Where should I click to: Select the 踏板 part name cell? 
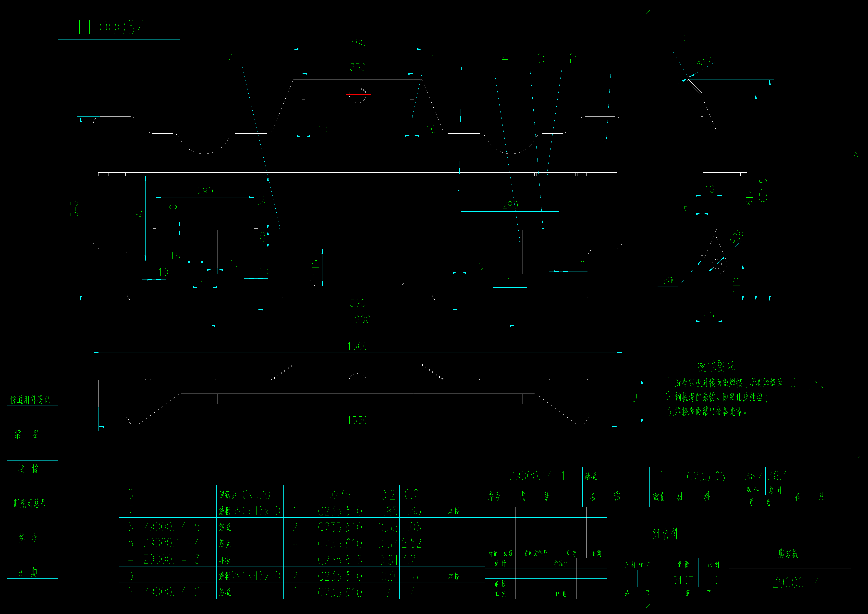pyautogui.click(x=591, y=476)
